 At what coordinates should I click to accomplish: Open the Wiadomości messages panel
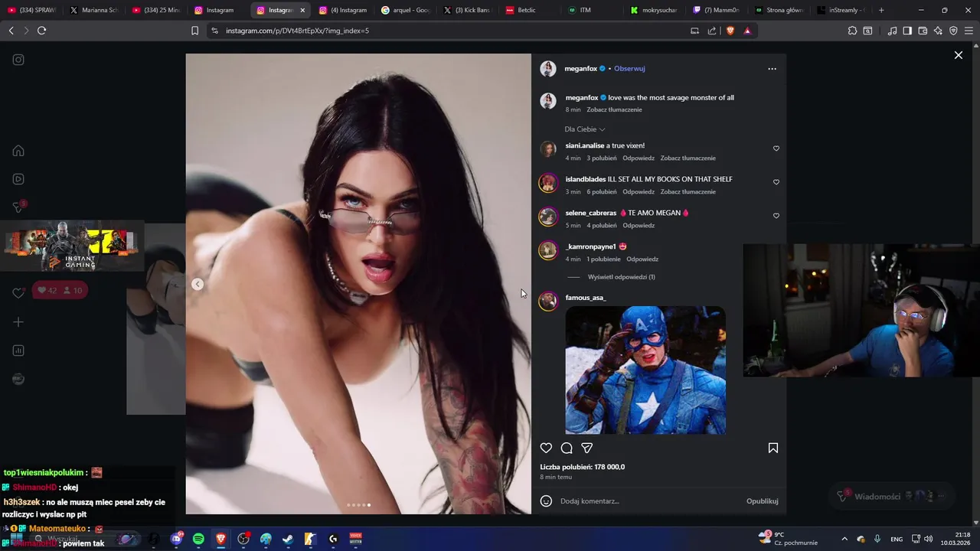tap(892, 496)
